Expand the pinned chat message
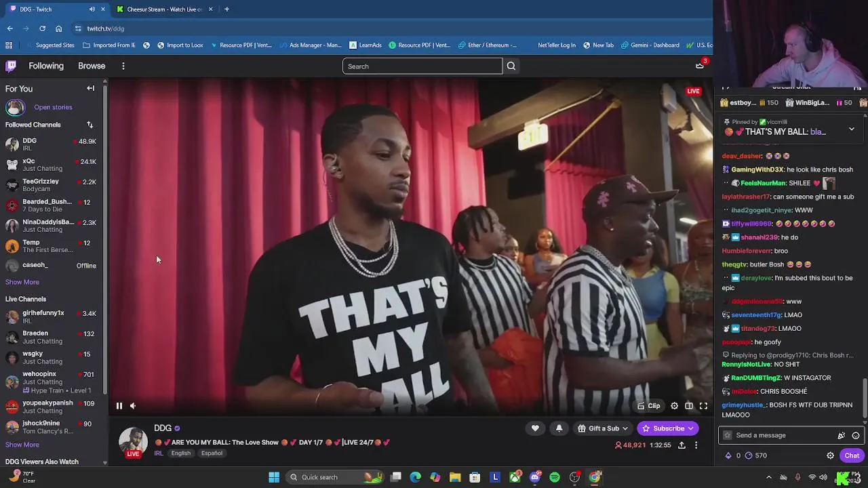868x488 pixels. (x=852, y=129)
